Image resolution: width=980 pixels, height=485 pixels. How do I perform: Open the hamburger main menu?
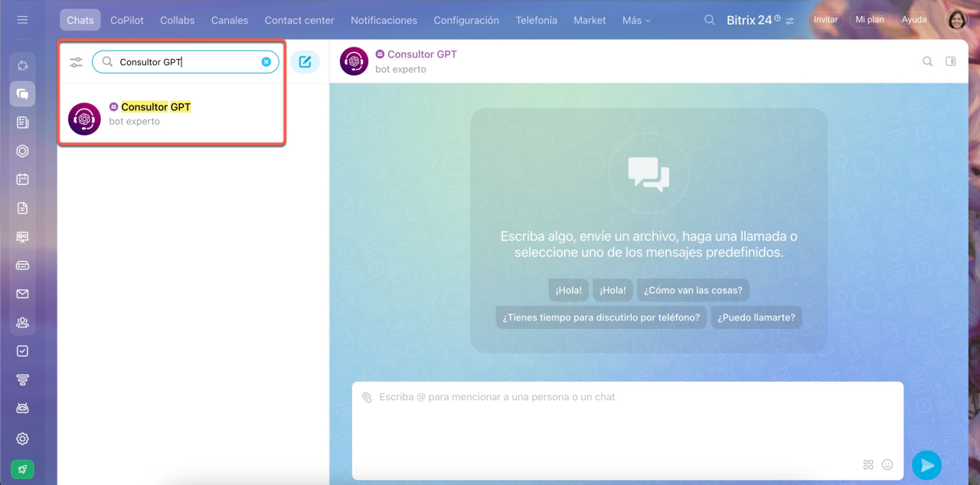(x=22, y=20)
